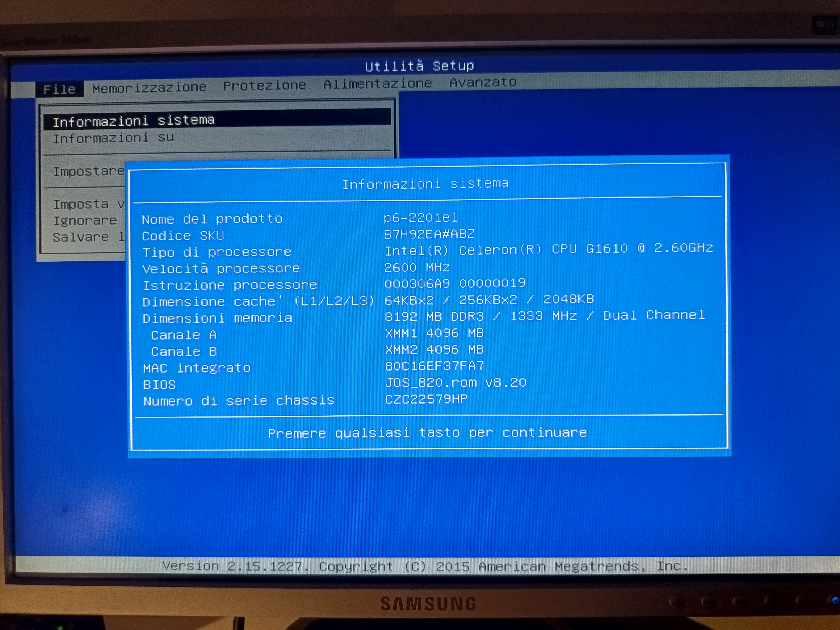
Task: Click the Intel Celeron G1610 value
Action: pyautogui.click(x=549, y=249)
